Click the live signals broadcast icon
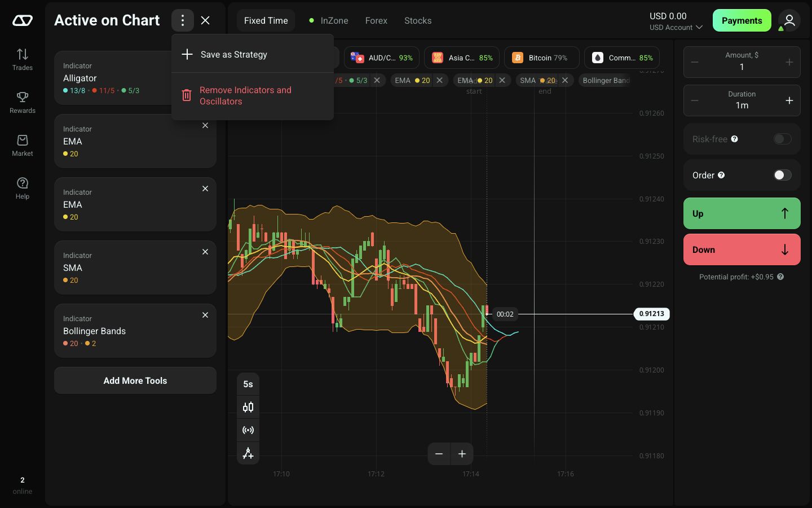Viewport: 812px width, 508px height. [x=248, y=430]
